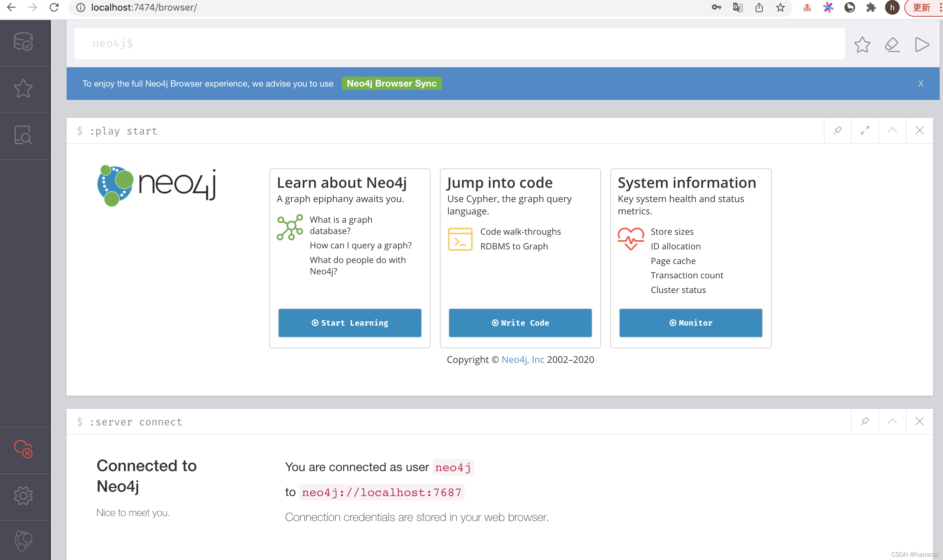Image resolution: width=943 pixels, height=560 pixels.
Task: Click the run query play button icon
Action: point(922,45)
